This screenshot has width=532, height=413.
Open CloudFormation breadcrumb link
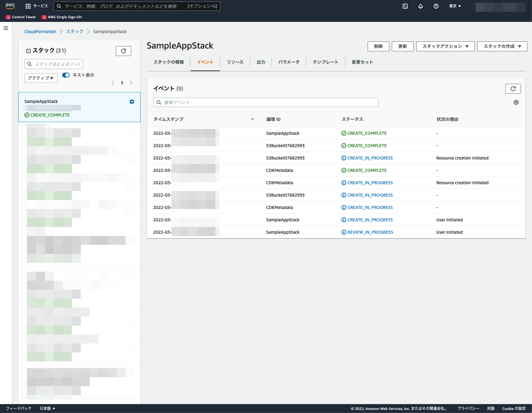pos(40,32)
